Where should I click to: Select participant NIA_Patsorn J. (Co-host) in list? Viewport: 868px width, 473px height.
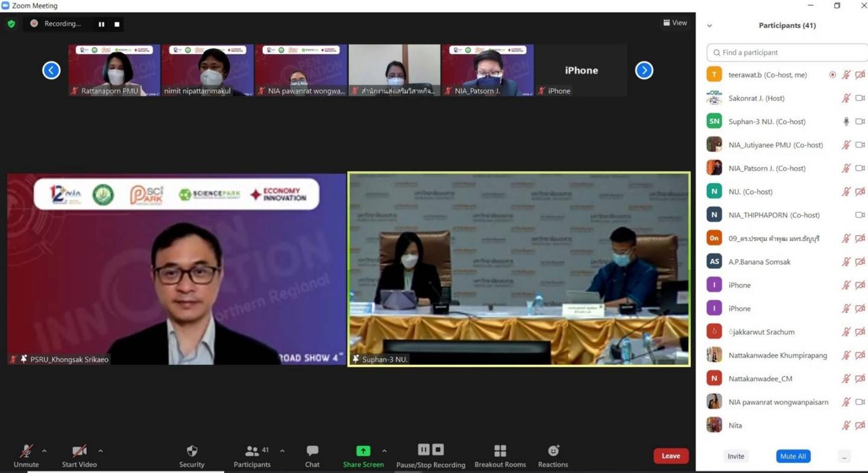[x=787, y=168]
